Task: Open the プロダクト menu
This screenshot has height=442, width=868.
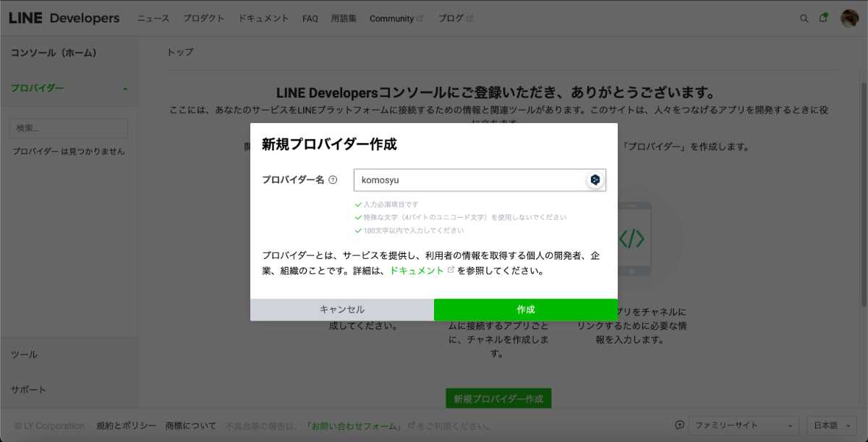Action: point(204,19)
